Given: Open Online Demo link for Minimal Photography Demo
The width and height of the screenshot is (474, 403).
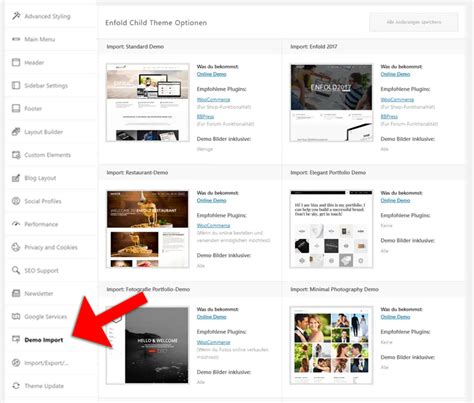Looking at the screenshot, I should 395,317.
